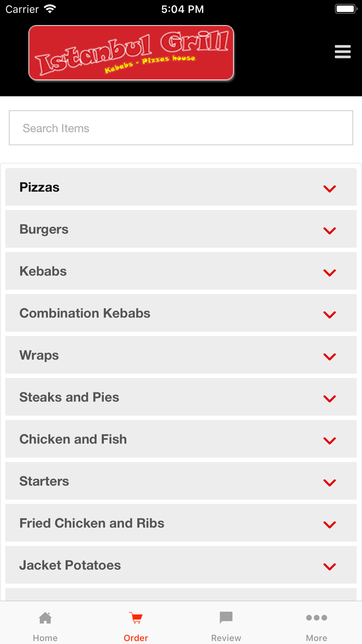The width and height of the screenshot is (362, 644).
Task: Tap the Home house icon
Action: pyautogui.click(x=45, y=618)
